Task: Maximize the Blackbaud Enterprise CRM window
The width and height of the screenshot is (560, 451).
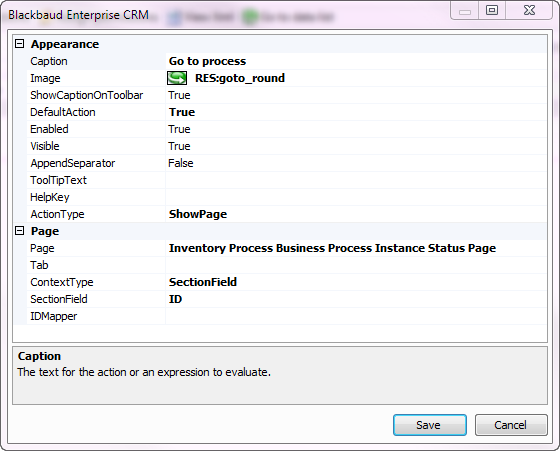Action: point(492,10)
